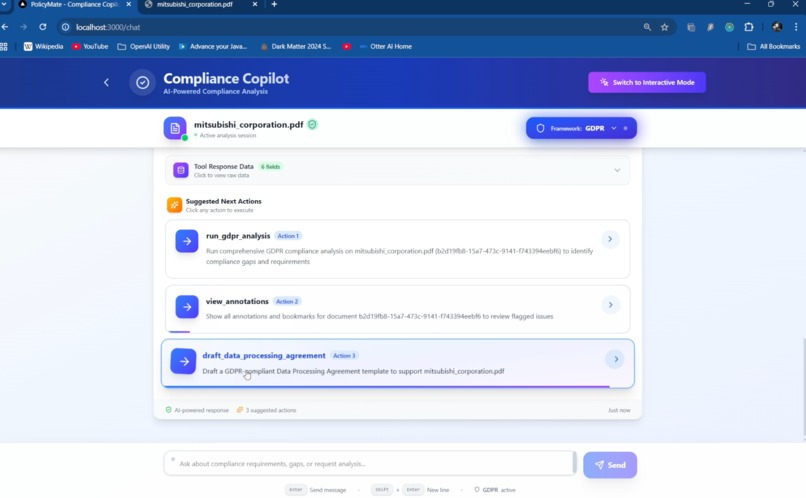This screenshot has width=806, height=498.
Task: Open the Otter AI Home bookmark
Action: click(386, 46)
